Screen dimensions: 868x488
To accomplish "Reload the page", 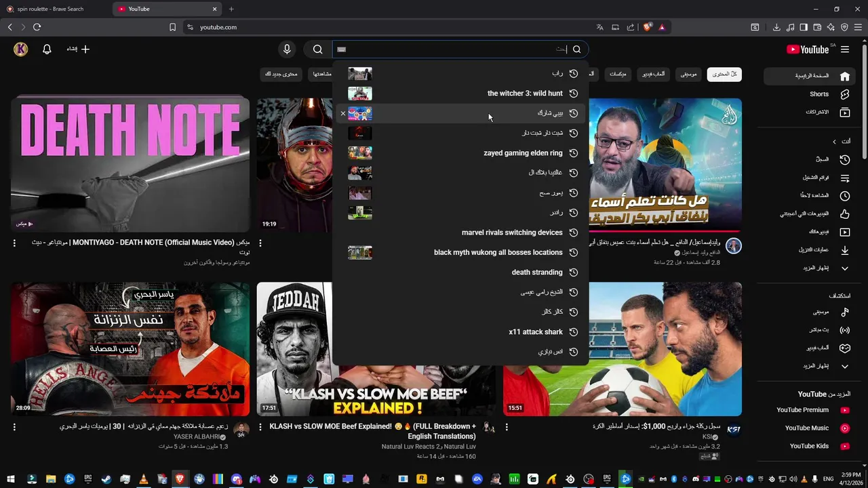I will (x=37, y=27).
